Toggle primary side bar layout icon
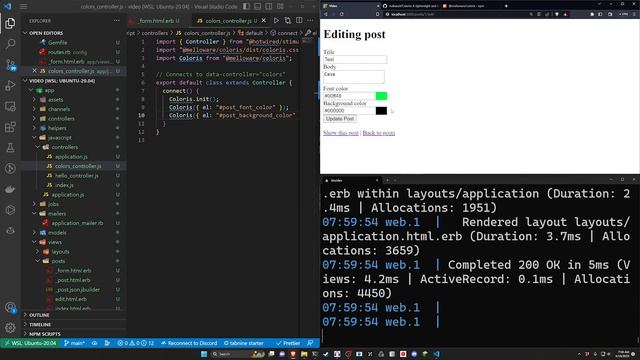This screenshot has width=640, height=360. click(x=246, y=6)
